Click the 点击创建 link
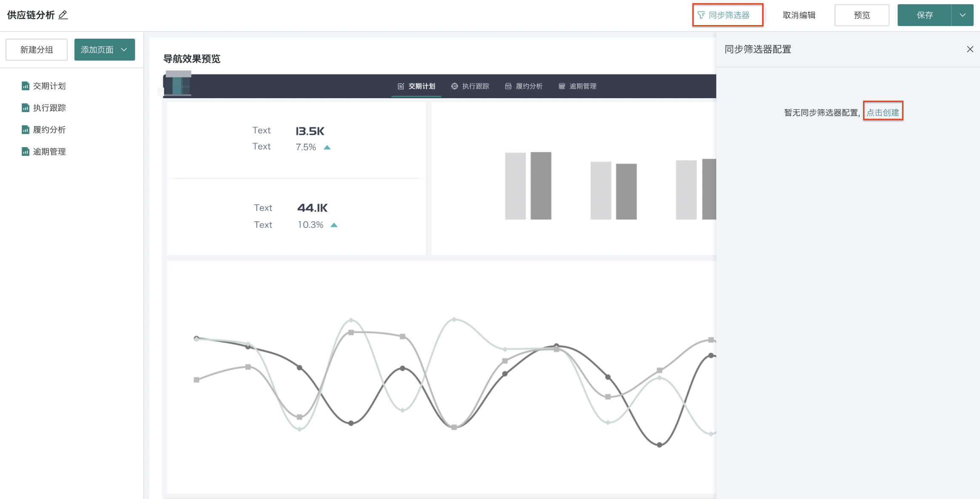 883,113
